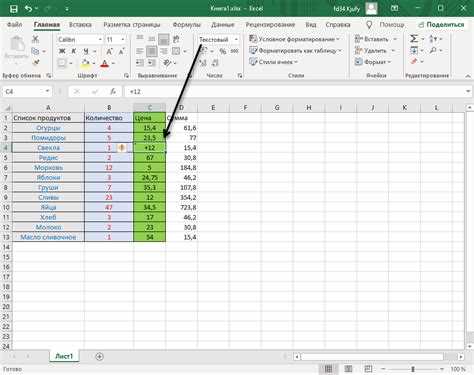Toggle Wrap Text in alignment group

176,39
